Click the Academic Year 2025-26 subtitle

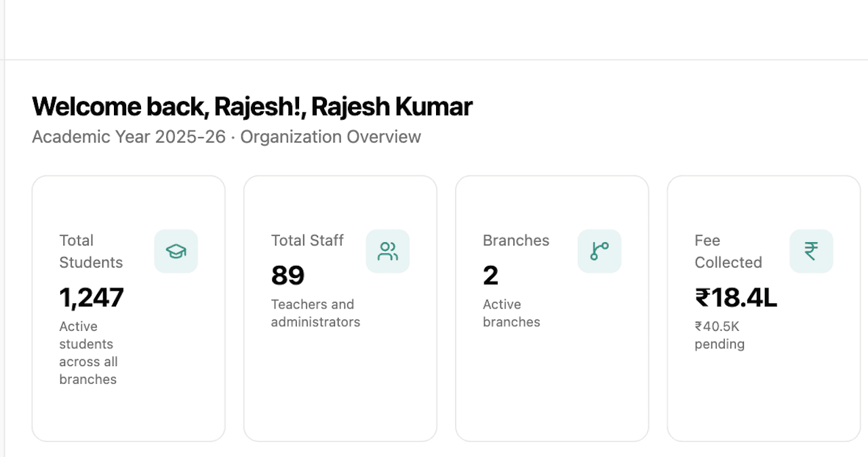(226, 137)
